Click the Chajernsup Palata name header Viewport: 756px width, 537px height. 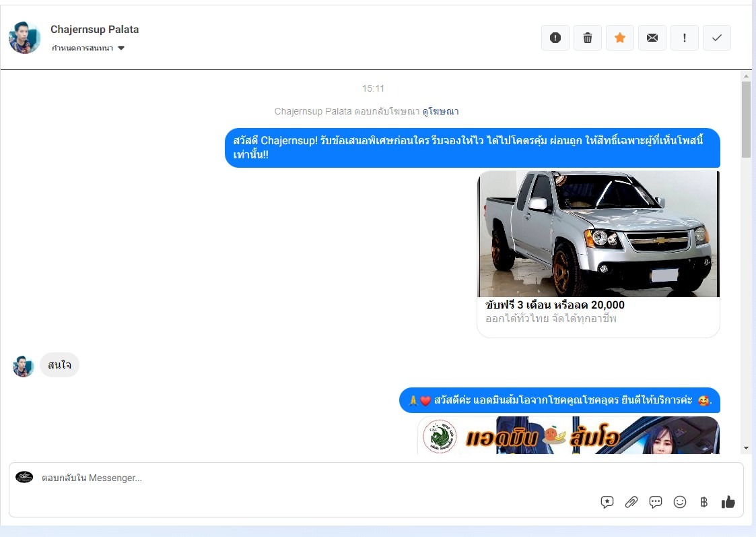[95, 30]
